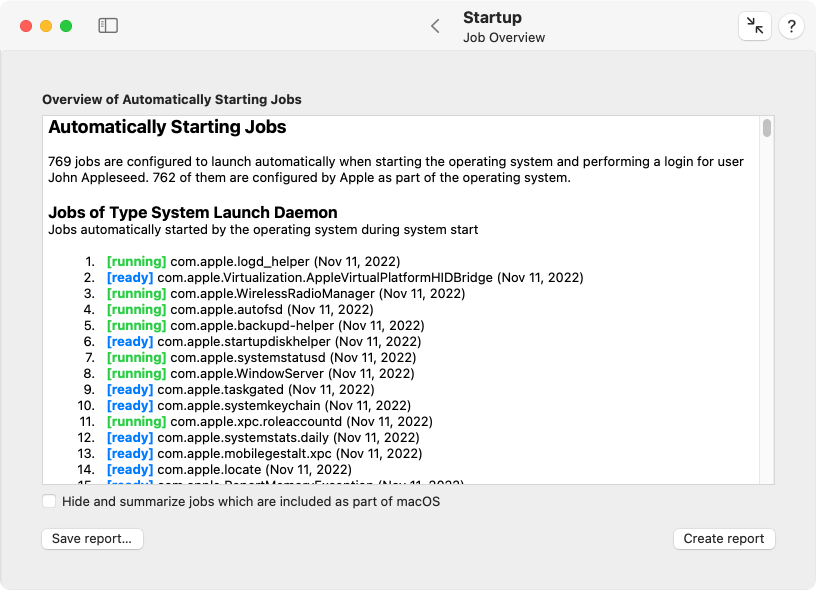Screen dimensions: 816x590
Task: Select the com.apple.systemstats.daily entry
Action: [x=263, y=438]
